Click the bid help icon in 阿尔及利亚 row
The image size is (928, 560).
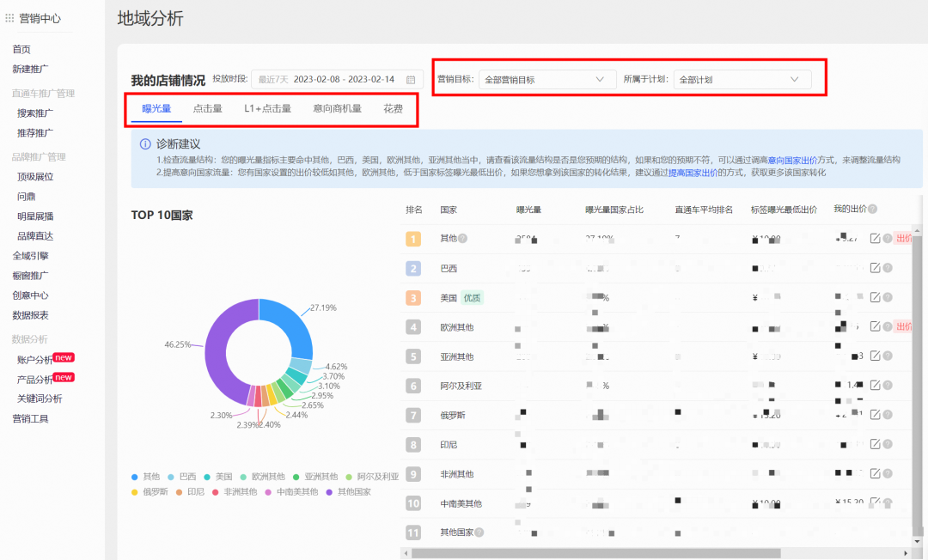(888, 385)
